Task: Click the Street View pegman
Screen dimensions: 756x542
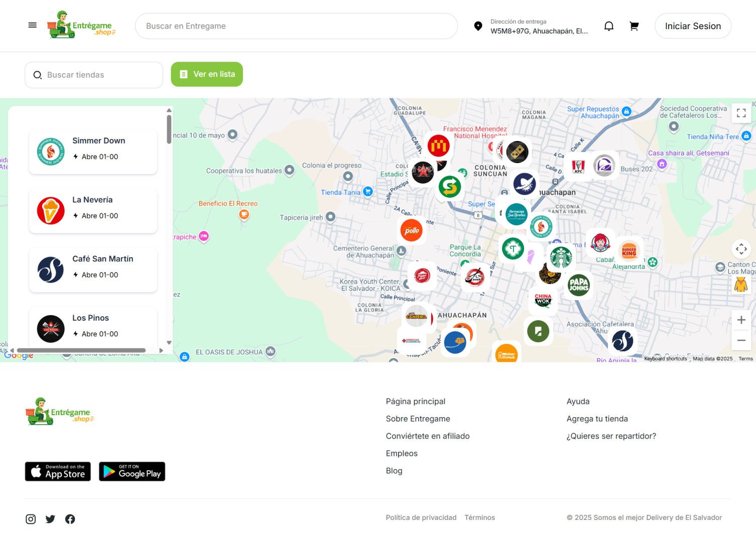Action: [741, 285]
